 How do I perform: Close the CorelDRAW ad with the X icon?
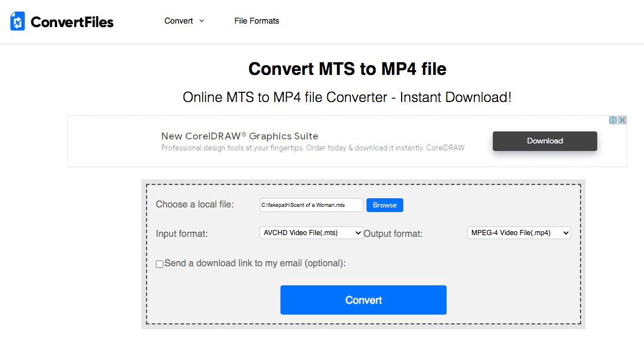coord(622,120)
